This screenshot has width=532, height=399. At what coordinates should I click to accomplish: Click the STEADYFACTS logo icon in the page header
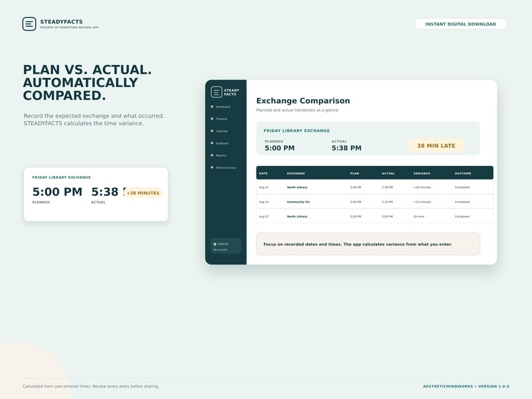click(x=29, y=24)
